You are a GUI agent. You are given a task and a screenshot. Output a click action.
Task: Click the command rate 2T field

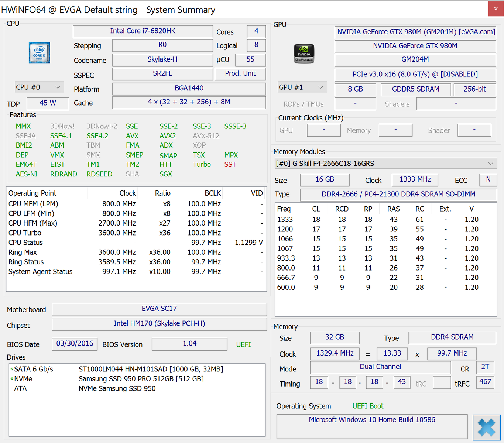tap(486, 367)
